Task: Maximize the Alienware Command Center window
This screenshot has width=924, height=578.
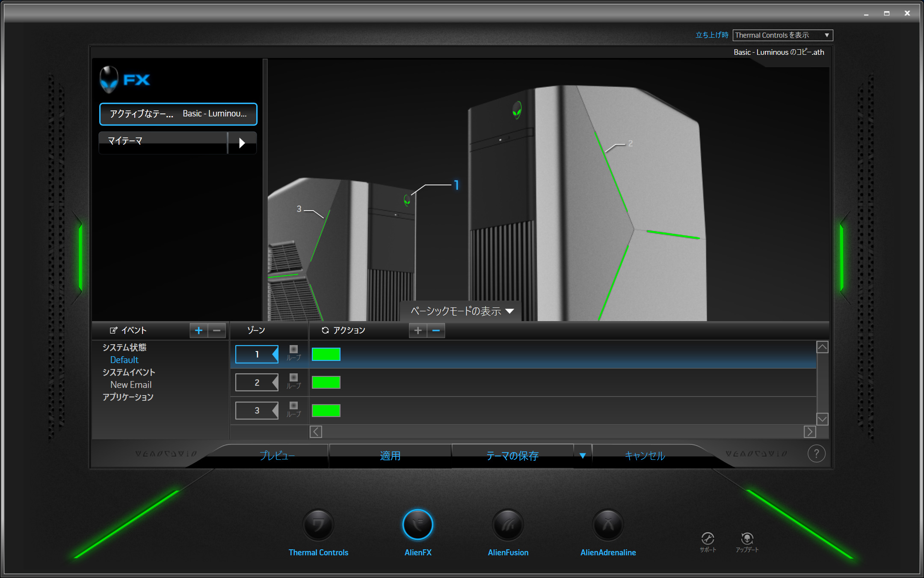Action: point(887,13)
